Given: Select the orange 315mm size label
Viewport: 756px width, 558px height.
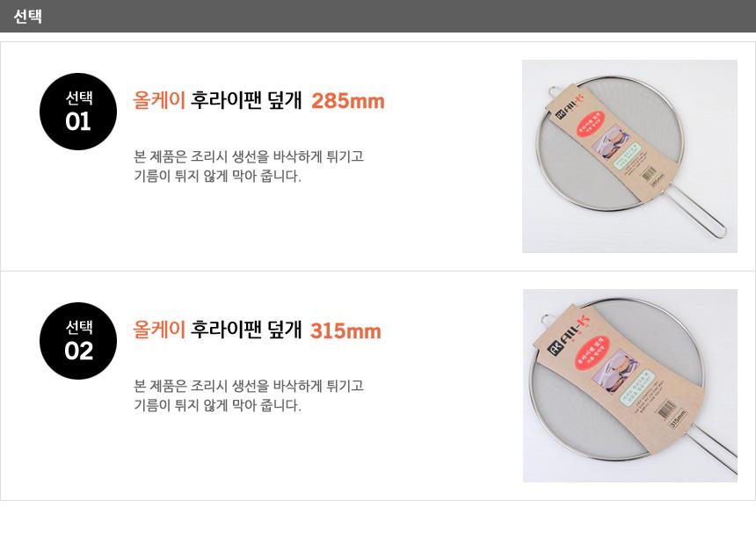Looking at the screenshot, I should tap(345, 331).
